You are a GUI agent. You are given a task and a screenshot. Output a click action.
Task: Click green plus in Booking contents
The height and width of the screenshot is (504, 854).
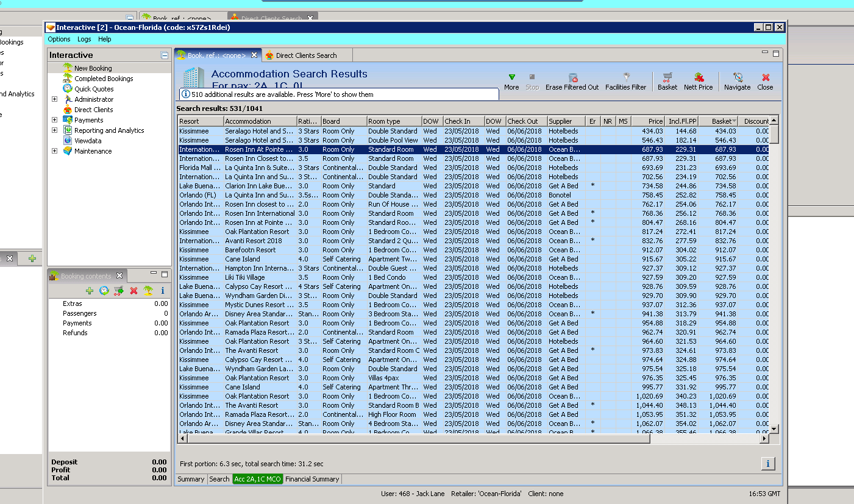pos(90,291)
